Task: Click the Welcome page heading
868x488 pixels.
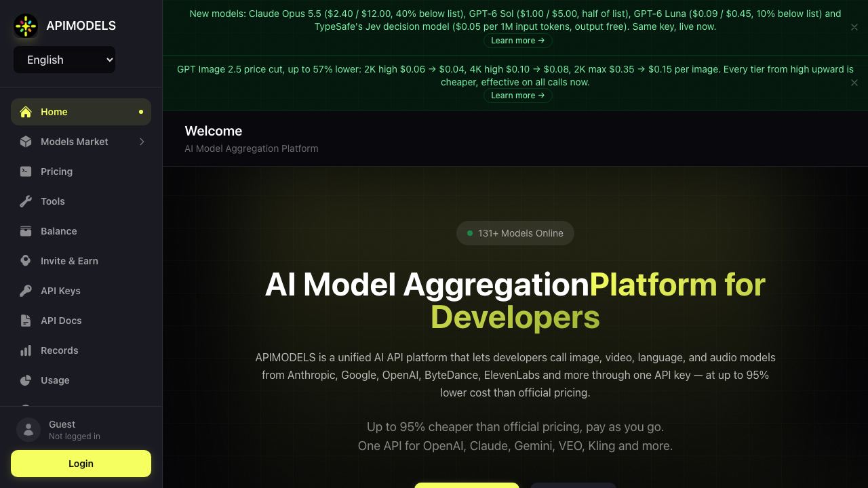Action: click(214, 131)
